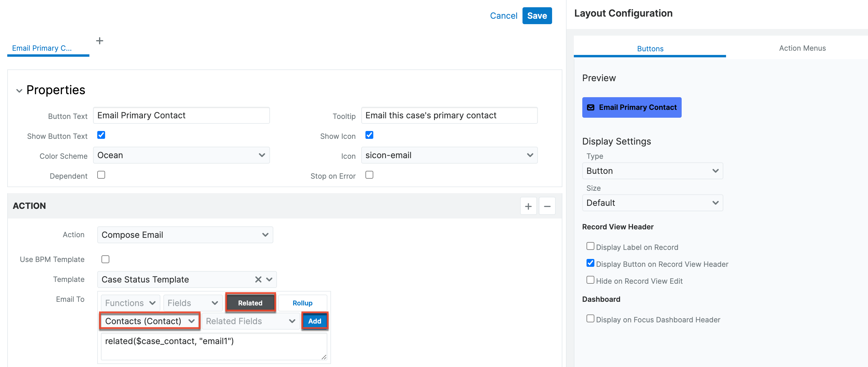
Task: Enable the Dependent checkbox
Action: pos(101,175)
